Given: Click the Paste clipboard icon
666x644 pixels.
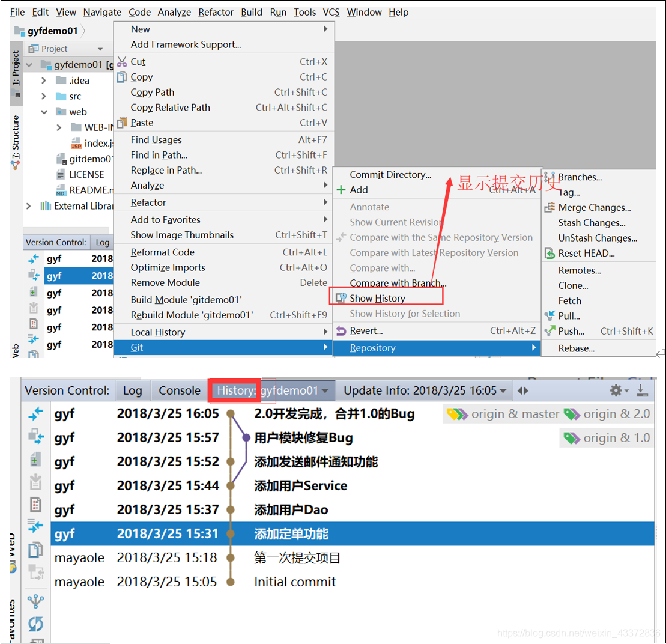Looking at the screenshot, I should click(x=122, y=123).
